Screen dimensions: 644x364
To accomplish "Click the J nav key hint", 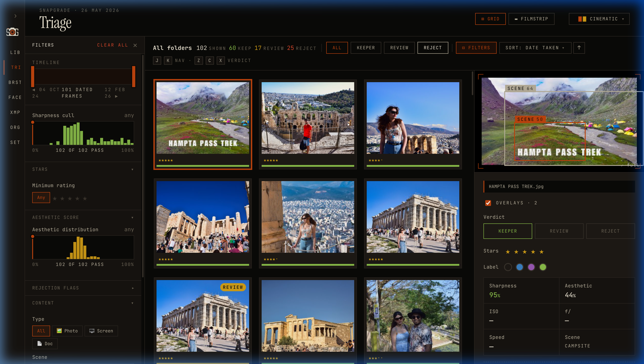I will point(157,61).
